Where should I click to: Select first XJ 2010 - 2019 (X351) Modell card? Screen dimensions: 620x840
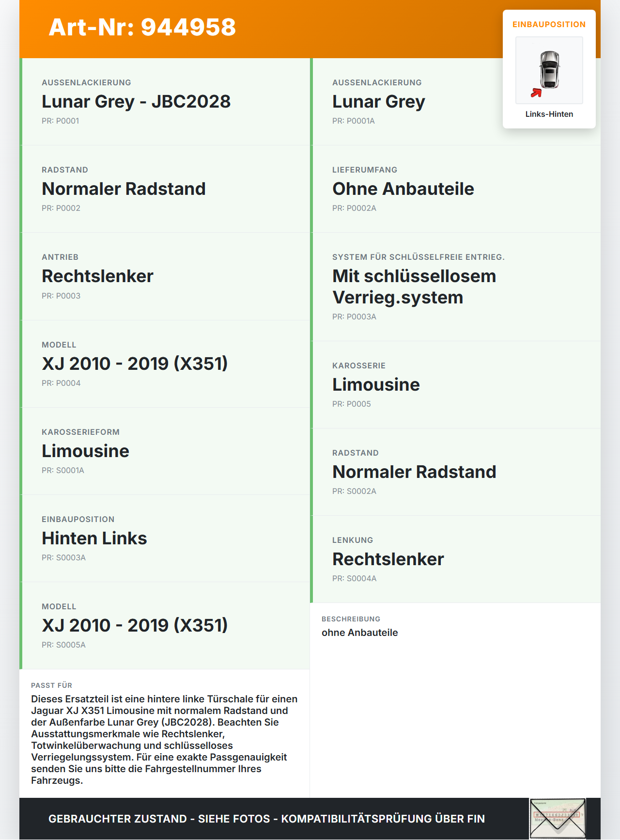(165, 364)
